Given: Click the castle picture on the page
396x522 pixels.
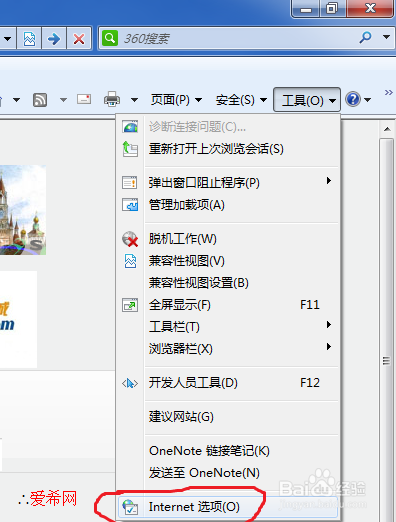Looking at the screenshot, I should coord(23,210).
